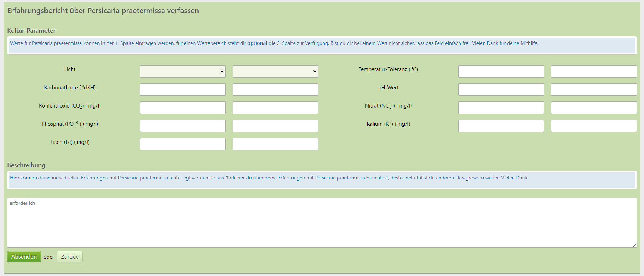Open the first Licht dropdown
This screenshot has height=276, width=644.
pos(183,71)
